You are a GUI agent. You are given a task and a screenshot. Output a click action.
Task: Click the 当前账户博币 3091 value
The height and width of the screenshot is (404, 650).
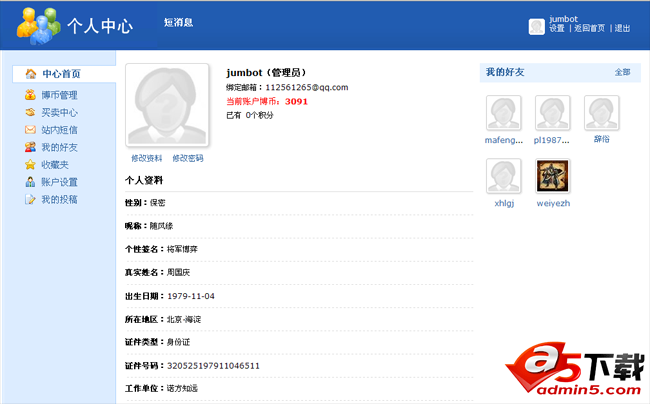point(296,102)
